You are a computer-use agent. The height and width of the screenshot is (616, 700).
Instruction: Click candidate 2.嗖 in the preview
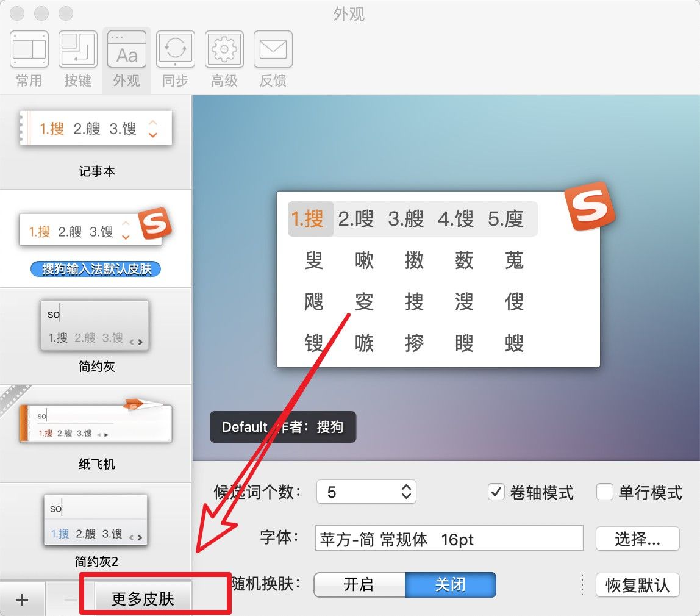click(x=356, y=219)
